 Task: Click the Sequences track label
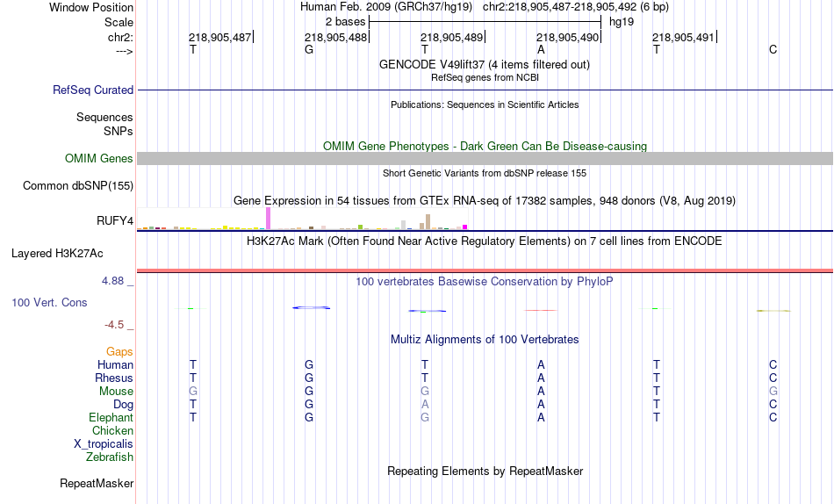pyautogui.click(x=104, y=117)
